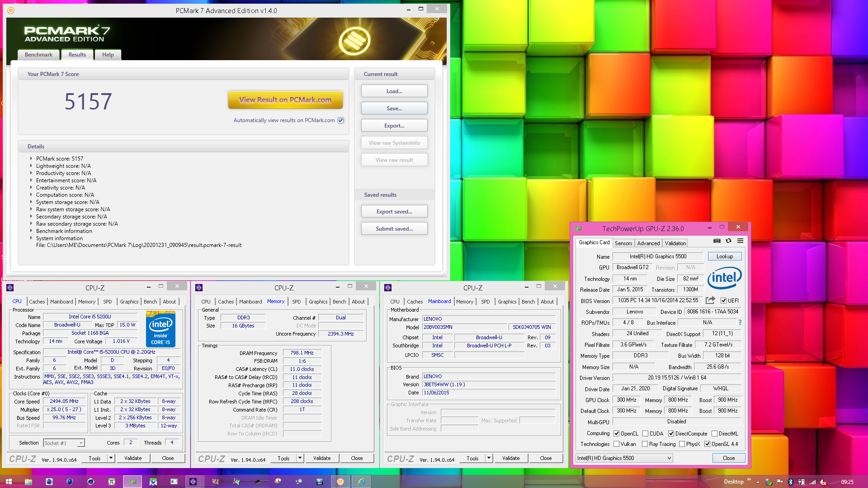
Task: Switch to the PCMark Benchmark tab
Action: pos(38,55)
